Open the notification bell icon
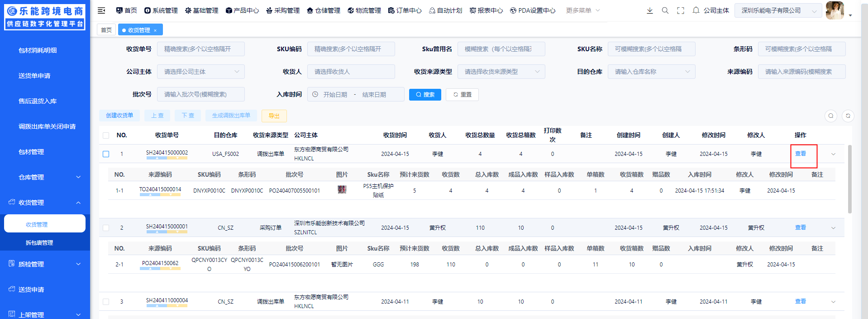 point(696,10)
